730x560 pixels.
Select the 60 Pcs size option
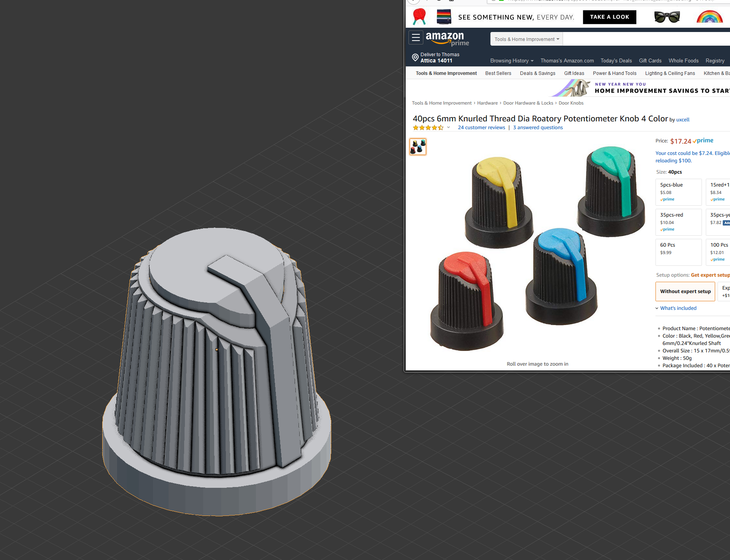click(x=678, y=252)
